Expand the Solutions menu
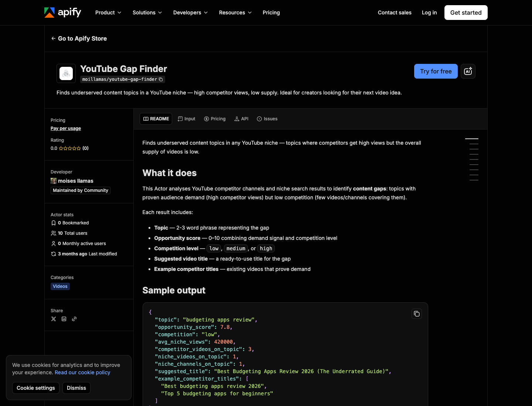 click(x=147, y=13)
